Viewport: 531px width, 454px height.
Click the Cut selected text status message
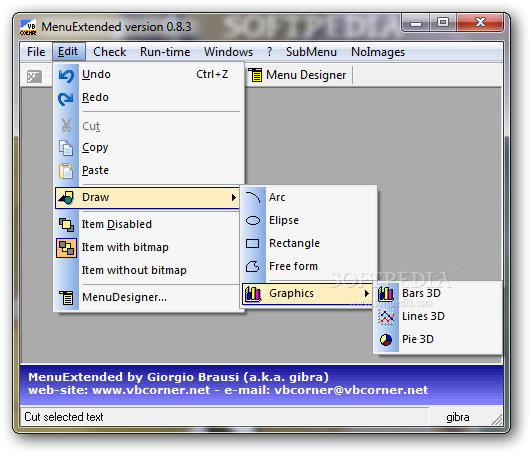pos(64,417)
